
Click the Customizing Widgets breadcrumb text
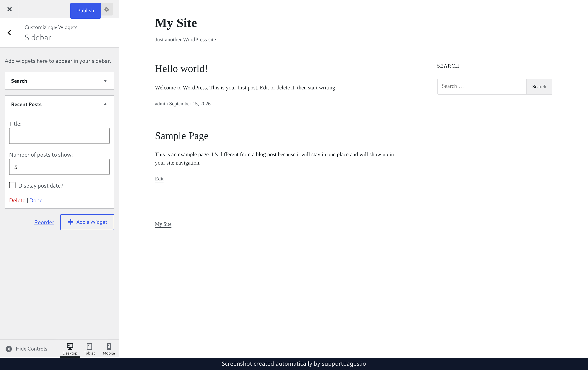point(51,27)
